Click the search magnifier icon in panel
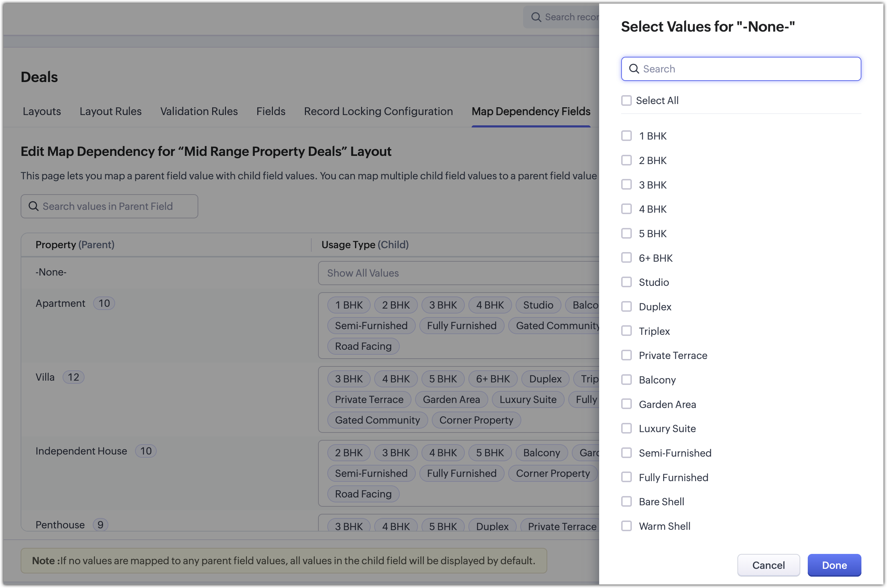The width and height of the screenshot is (887, 588). pyautogui.click(x=634, y=69)
